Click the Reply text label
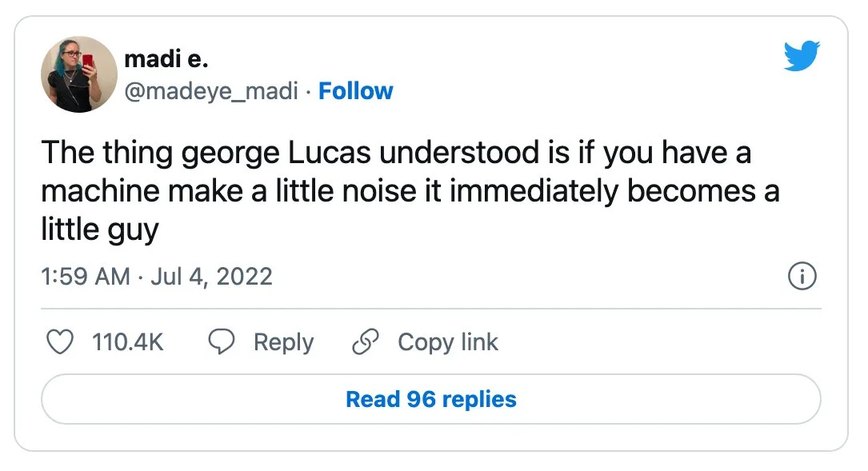The width and height of the screenshot is (868, 471). click(x=283, y=342)
